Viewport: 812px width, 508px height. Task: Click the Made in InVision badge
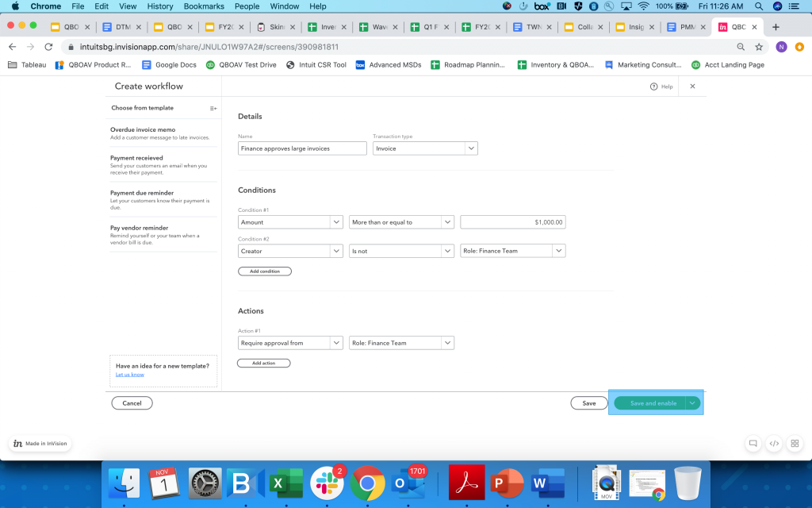40,443
